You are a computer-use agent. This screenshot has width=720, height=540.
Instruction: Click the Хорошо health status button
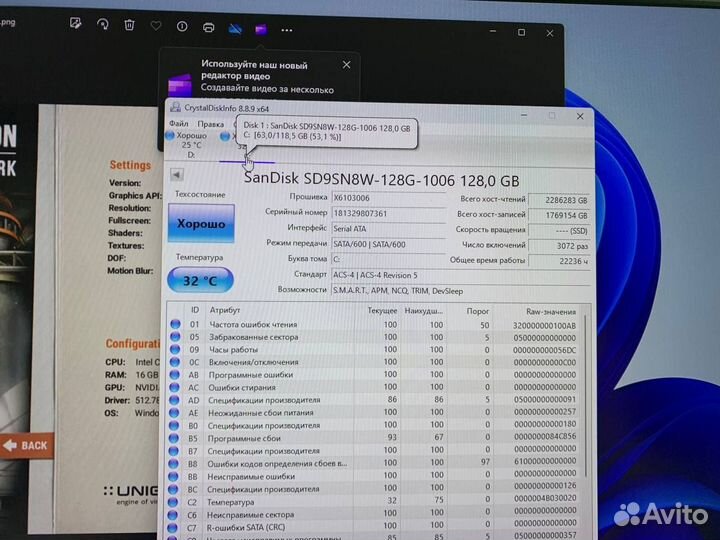201,224
